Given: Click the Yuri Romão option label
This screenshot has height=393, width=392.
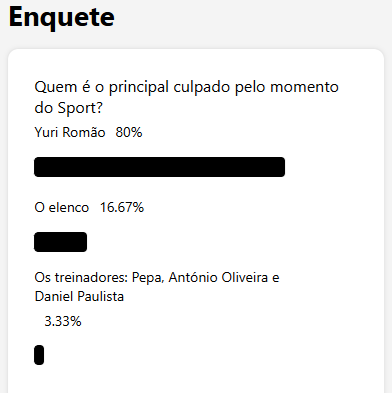Looking at the screenshot, I should [x=70, y=132].
